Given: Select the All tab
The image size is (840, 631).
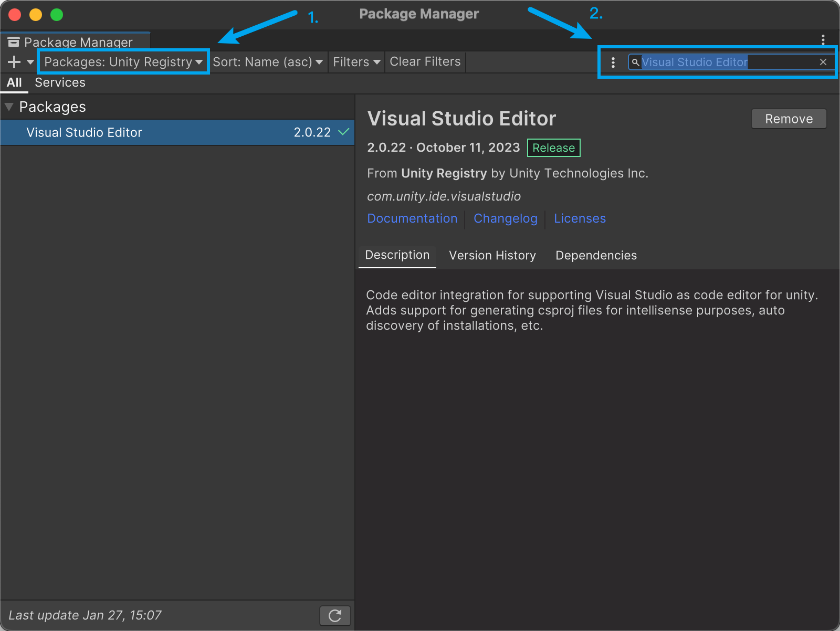Looking at the screenshot, I should (x=14, y=82).
